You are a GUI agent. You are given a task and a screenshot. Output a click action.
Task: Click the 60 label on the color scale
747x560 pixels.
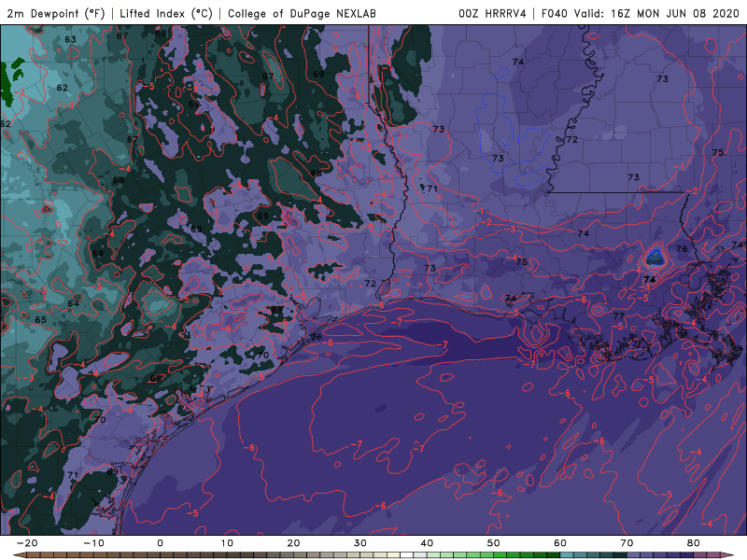pyautogui.click(x=560, y=543)
